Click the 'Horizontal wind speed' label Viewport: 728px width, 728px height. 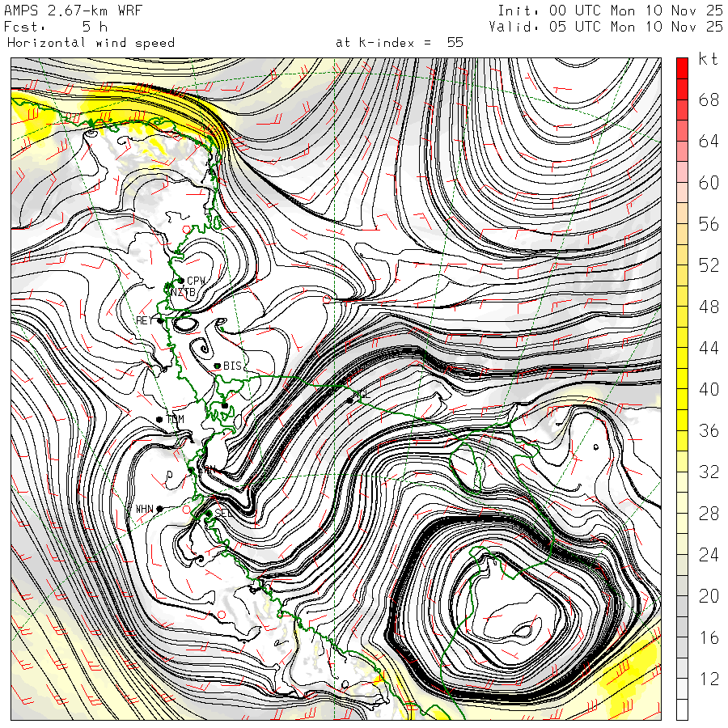[91, 43]
